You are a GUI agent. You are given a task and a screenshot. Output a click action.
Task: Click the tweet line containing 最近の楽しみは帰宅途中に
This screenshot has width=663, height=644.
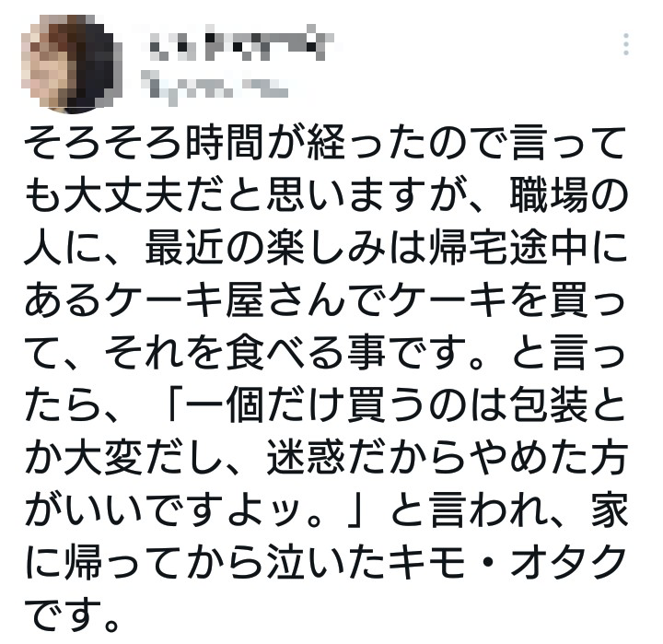point(325,248)
